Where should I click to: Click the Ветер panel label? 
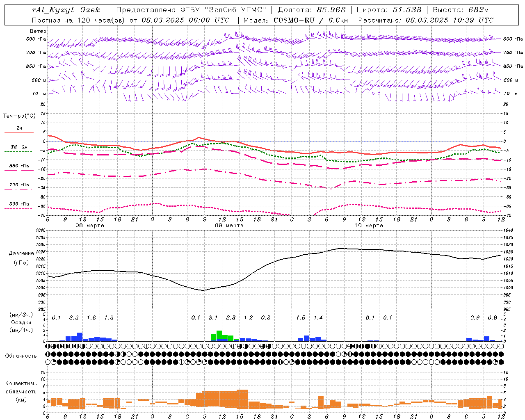(x=38, y=31)
